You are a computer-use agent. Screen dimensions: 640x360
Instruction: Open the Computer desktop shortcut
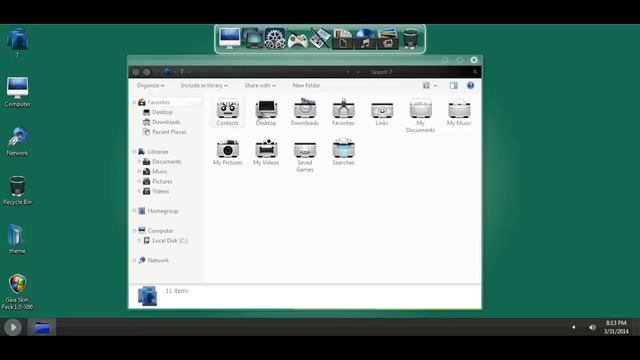click(17, 92)
